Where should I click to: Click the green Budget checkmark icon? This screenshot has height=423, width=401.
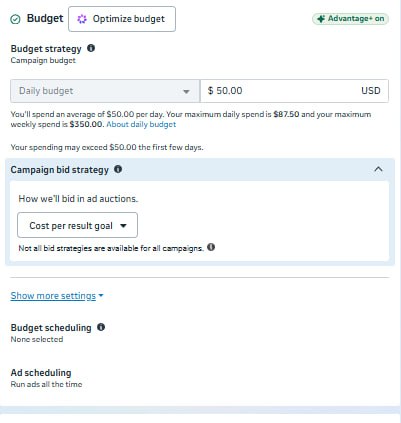tap(15, 19)
